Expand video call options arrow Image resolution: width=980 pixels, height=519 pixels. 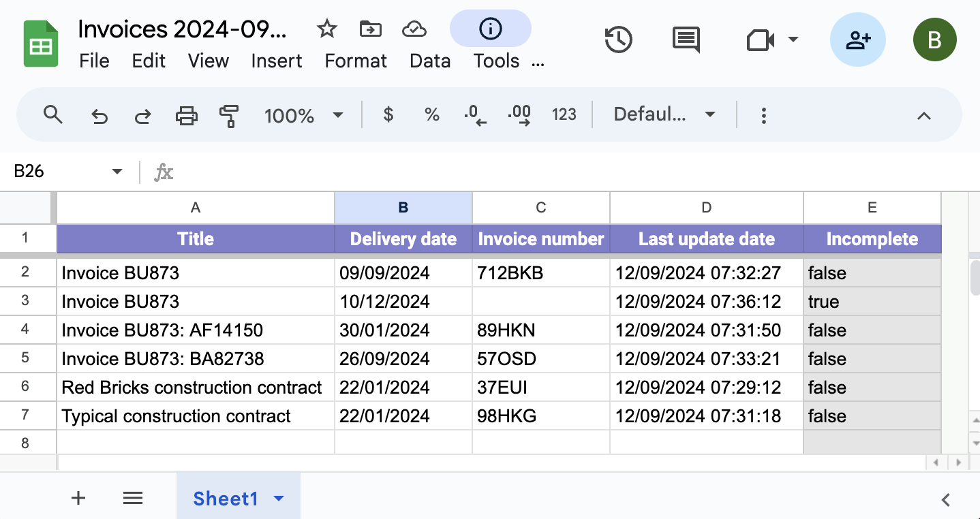pos(793,40)
